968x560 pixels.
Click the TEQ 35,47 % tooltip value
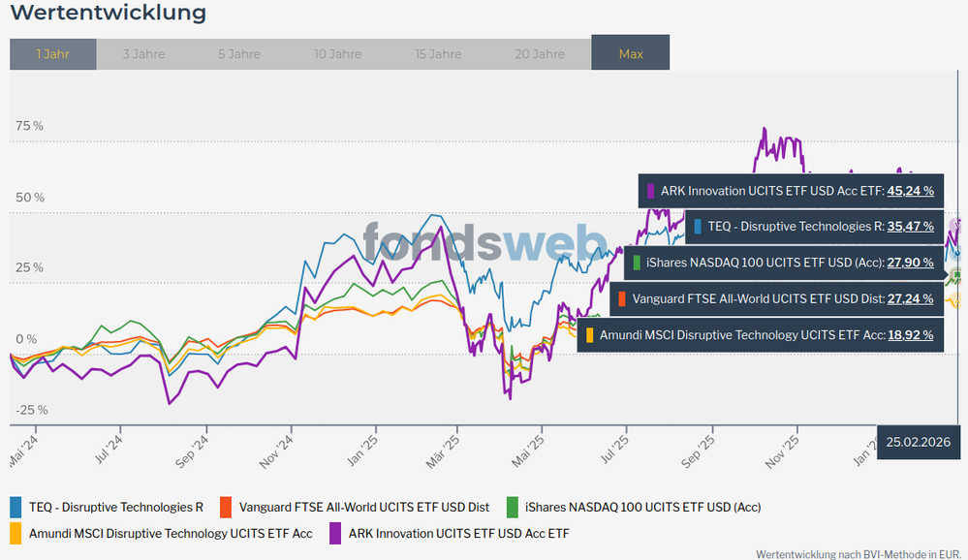(x=911, y=227)
